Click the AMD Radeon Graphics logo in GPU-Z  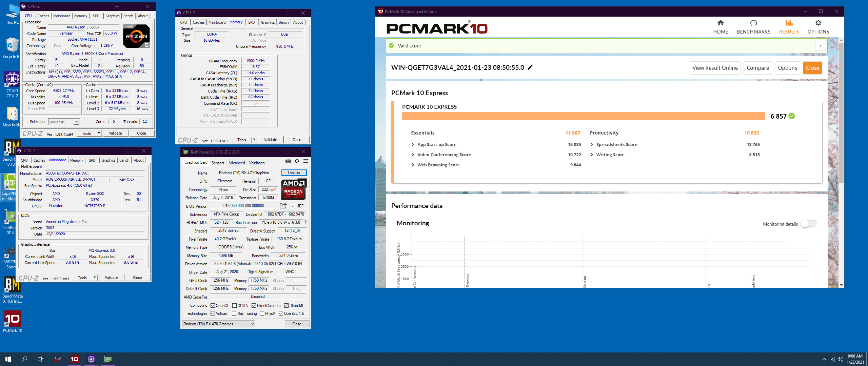pyautogui.click(x=294, y=189)
